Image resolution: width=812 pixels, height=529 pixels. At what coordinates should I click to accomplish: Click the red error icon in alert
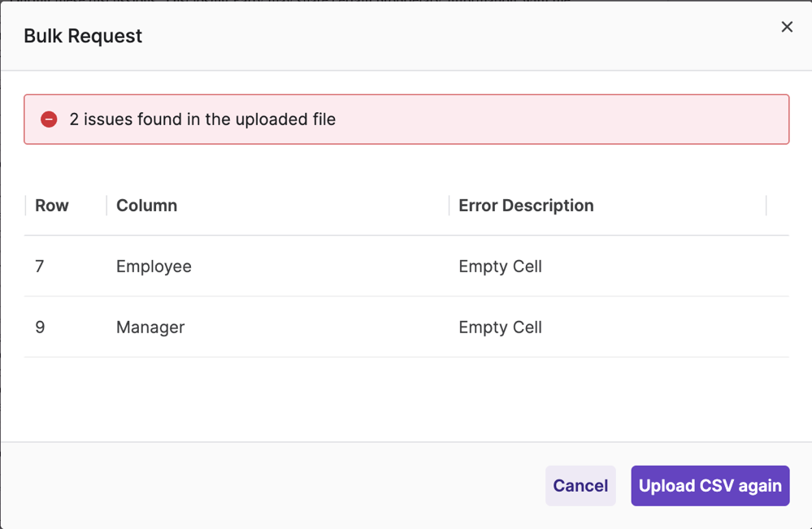pyautogui.click(x=49, y=119)
